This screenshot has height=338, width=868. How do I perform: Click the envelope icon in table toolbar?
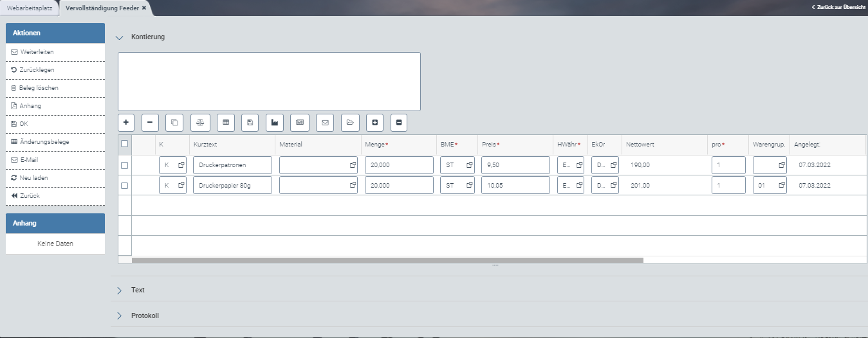325,122
